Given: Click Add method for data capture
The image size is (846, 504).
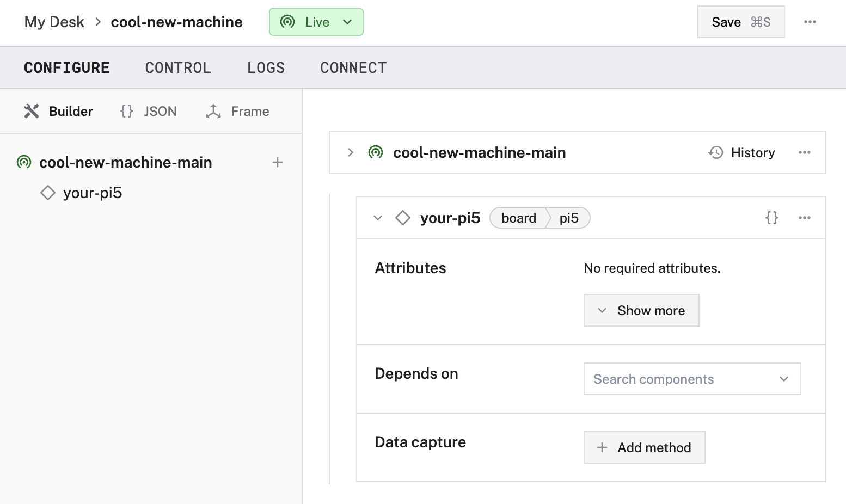Looking at the screenshot, I should [x=644, y=447].
